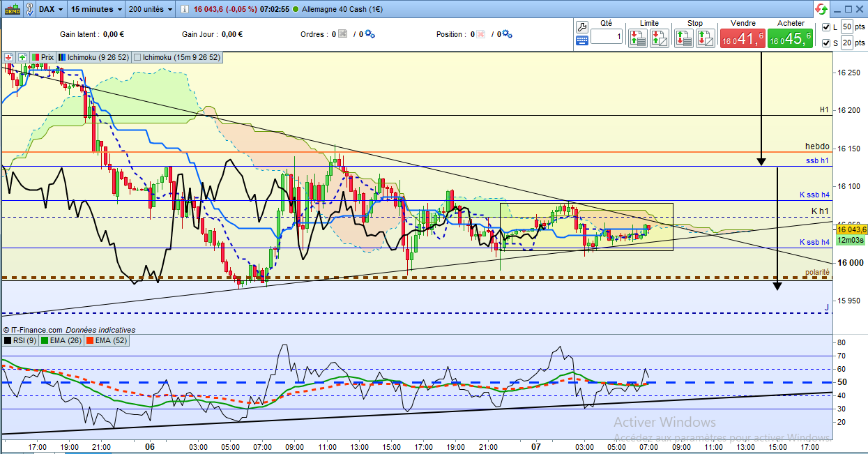Screen dimensions: 868x454
Task: Click the 'H1' horizontal line label
Action: (x=824, y=110)
